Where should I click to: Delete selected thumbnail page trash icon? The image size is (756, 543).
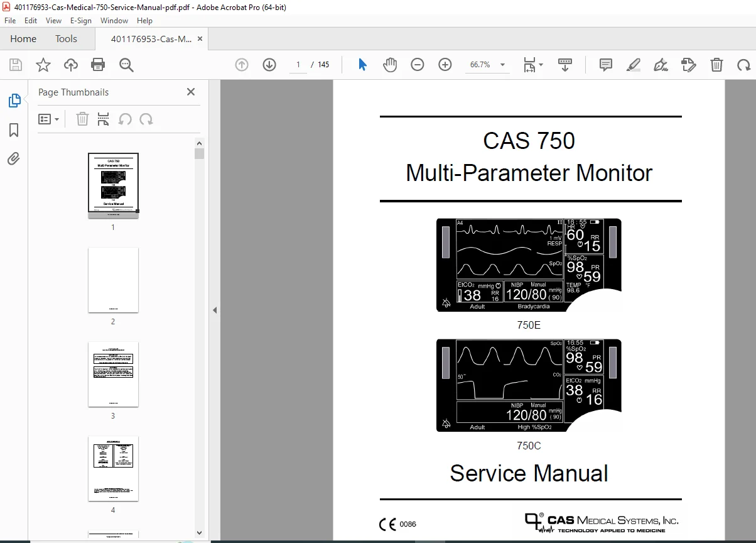point(82,119)
